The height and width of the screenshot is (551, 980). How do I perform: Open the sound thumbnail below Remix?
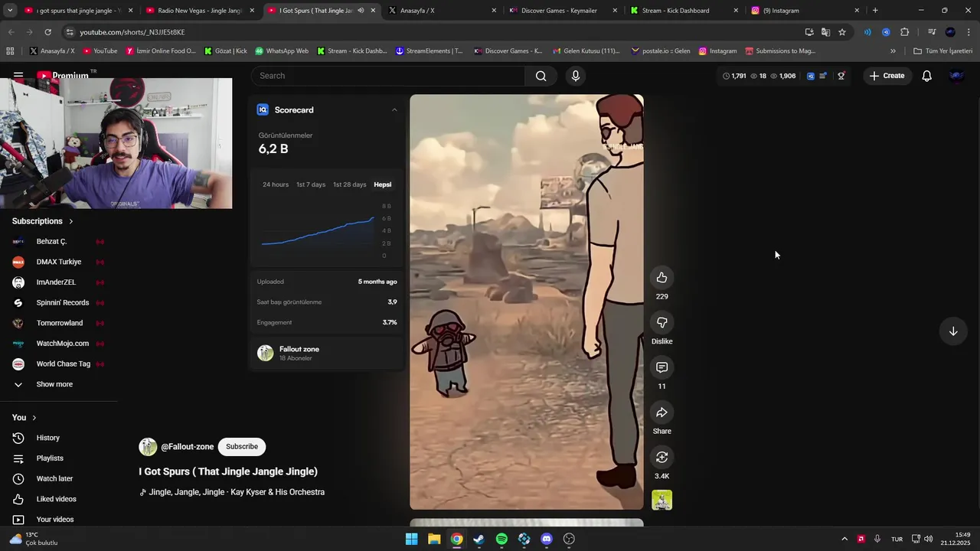coord(661,500)
